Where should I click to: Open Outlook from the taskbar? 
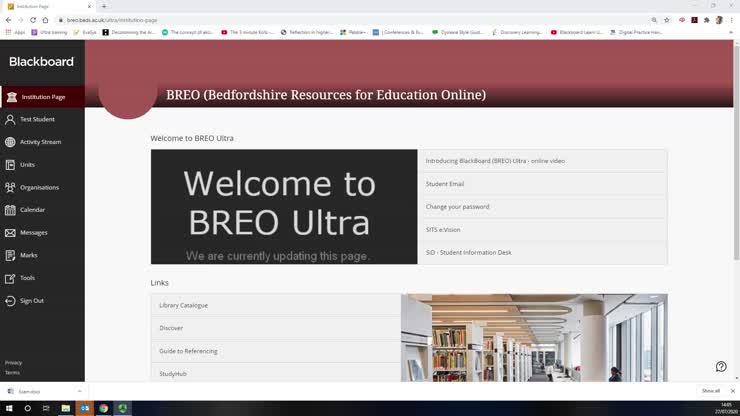[84, 408]
